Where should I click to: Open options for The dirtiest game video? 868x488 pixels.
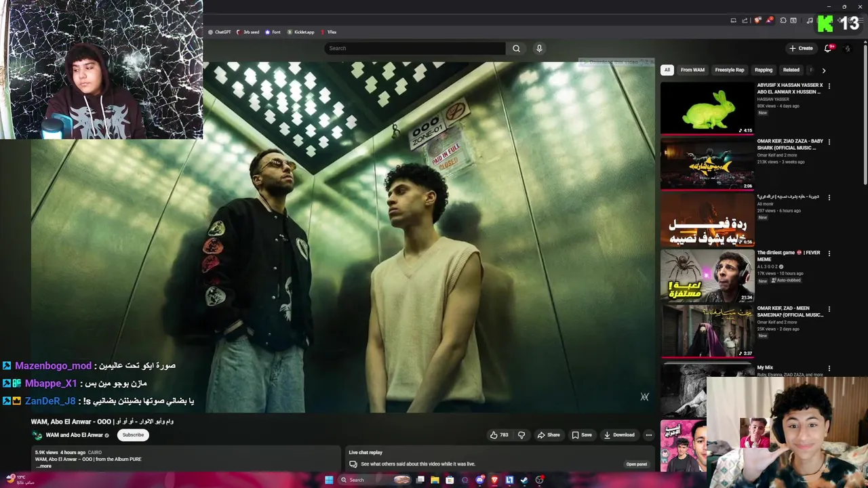tap(829, 253)
